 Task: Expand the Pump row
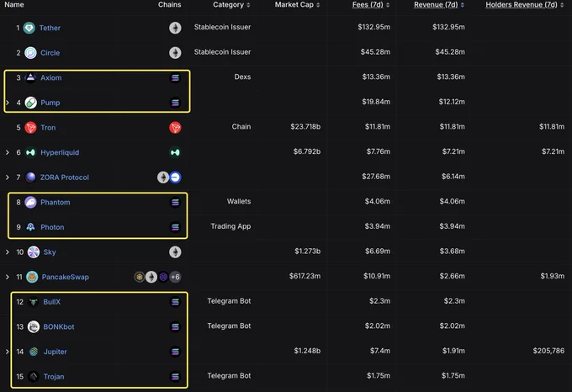pos(8,103)
